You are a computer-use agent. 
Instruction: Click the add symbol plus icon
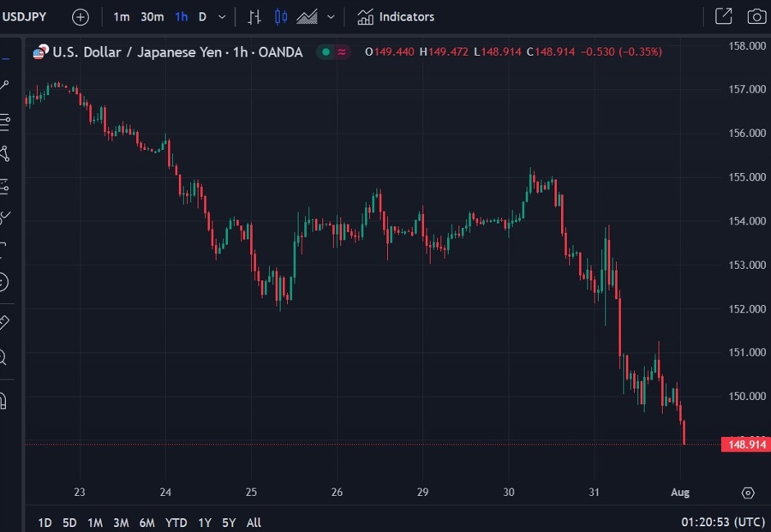pyautogui.click(x=80, y=17)
